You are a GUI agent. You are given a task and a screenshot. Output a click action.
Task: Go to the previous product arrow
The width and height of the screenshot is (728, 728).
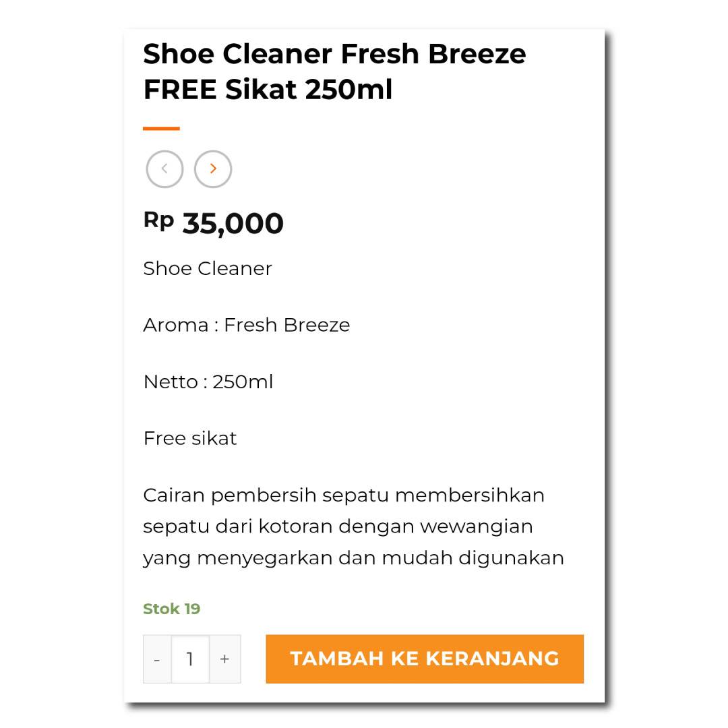(164, 169)
